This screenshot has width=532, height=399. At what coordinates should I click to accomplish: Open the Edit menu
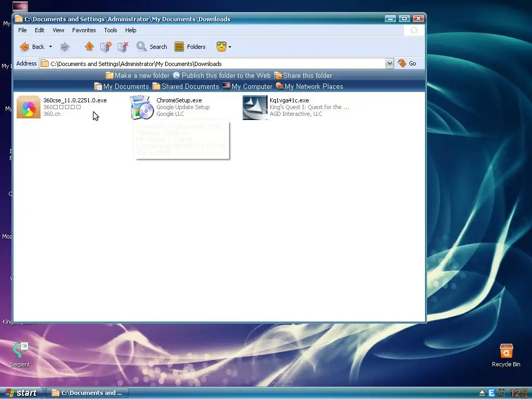(x=39, y=30)
